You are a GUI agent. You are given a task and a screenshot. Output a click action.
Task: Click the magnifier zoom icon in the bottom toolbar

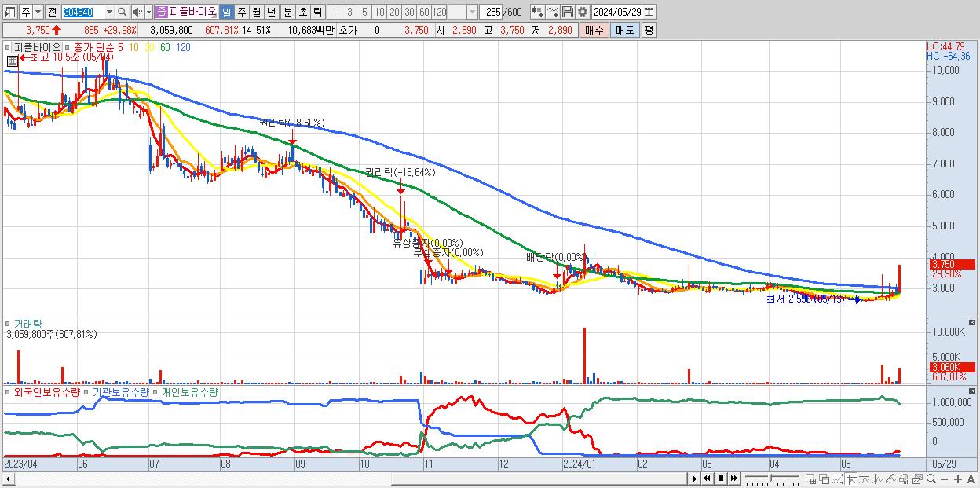pos(931,479)
